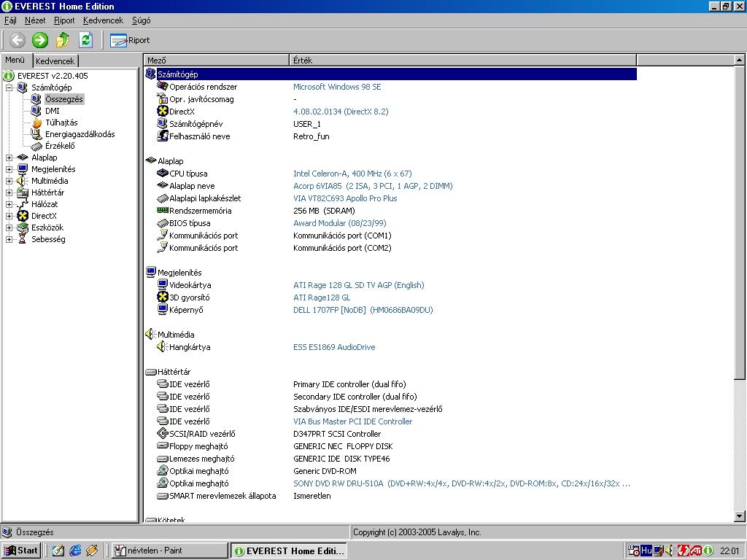Open the Riport menu in menu bar
The image size is (747, 560).
(x=64, y=20)
